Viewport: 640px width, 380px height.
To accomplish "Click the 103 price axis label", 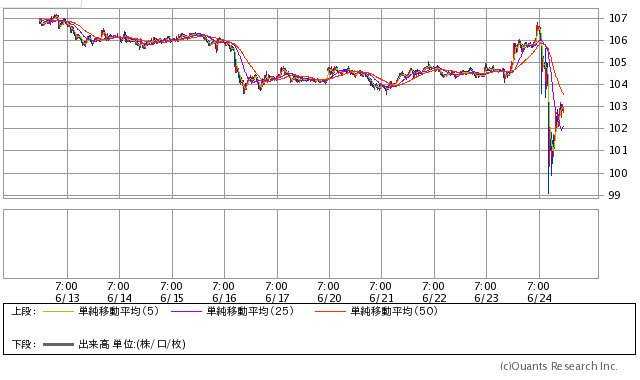I will (x=618, y=107).
